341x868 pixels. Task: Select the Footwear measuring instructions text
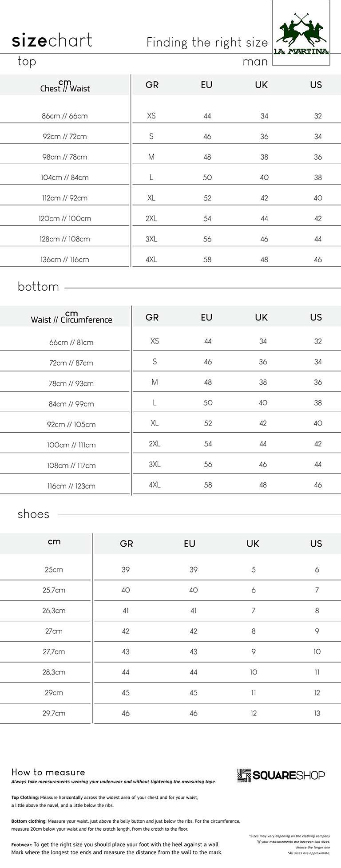117,848
